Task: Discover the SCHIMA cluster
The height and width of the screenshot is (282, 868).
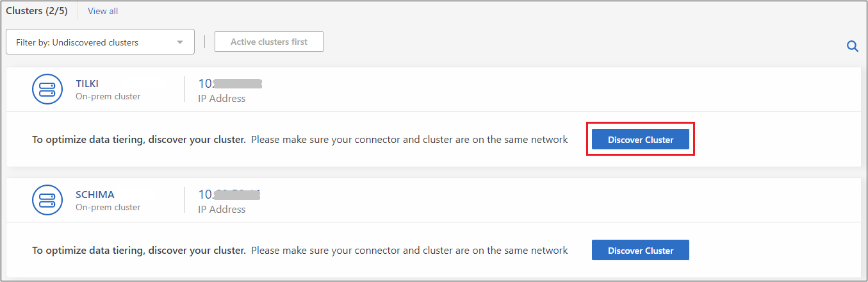Action: coord(640,251)
